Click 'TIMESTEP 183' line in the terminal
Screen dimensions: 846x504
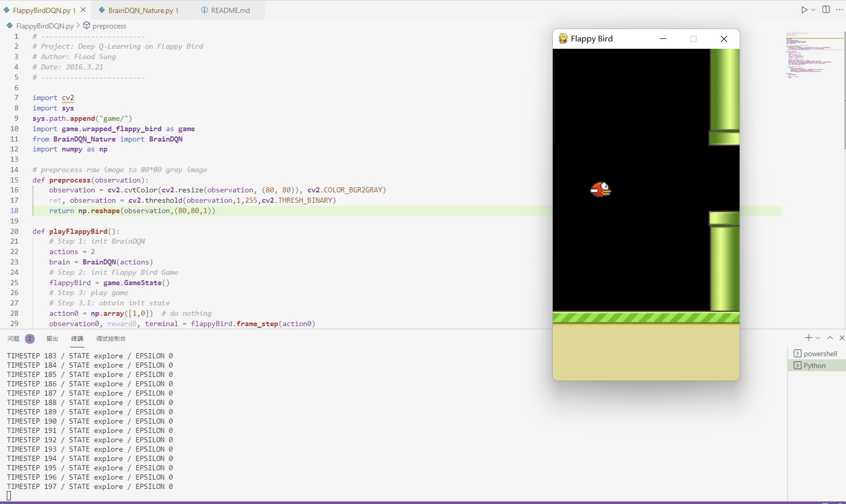90,356
